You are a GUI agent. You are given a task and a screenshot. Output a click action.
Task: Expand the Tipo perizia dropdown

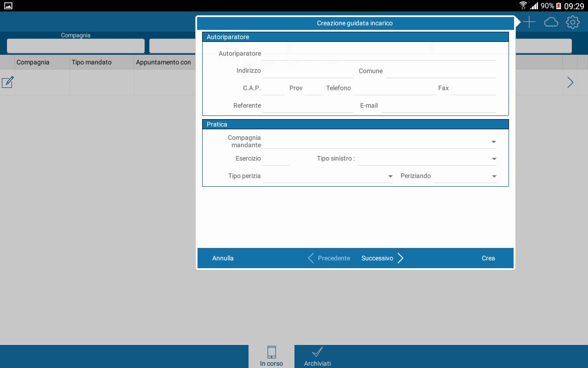[390, 176]
